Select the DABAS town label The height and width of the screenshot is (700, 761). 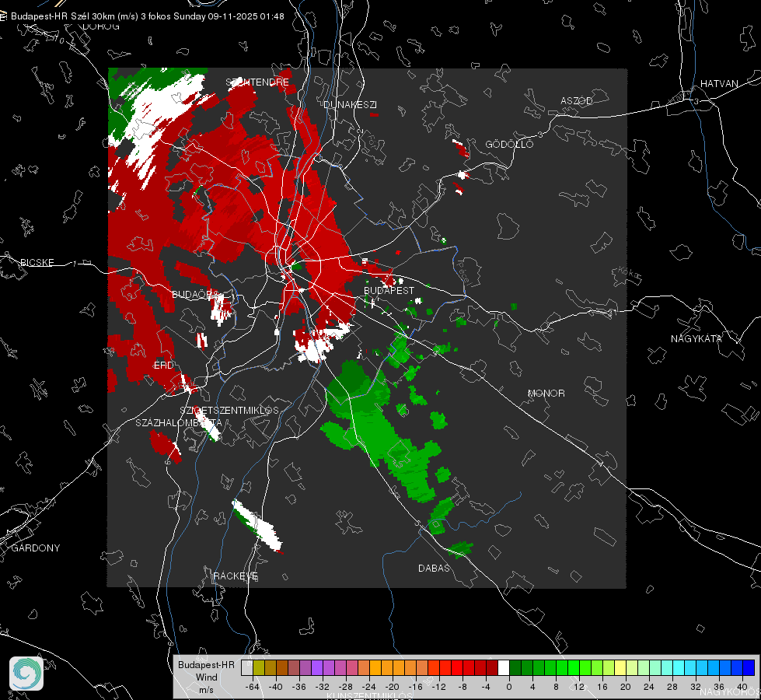tap(434, 569)
